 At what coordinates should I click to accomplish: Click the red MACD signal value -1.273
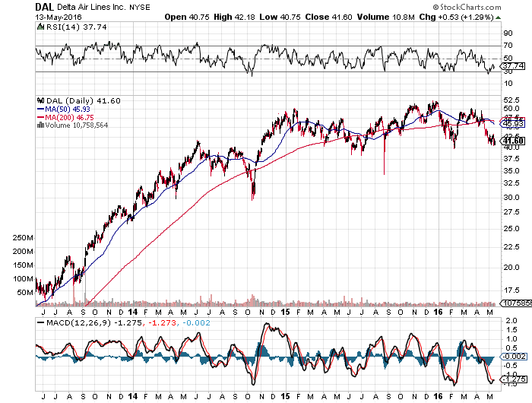pyautogui.click(x=161, y=322)
